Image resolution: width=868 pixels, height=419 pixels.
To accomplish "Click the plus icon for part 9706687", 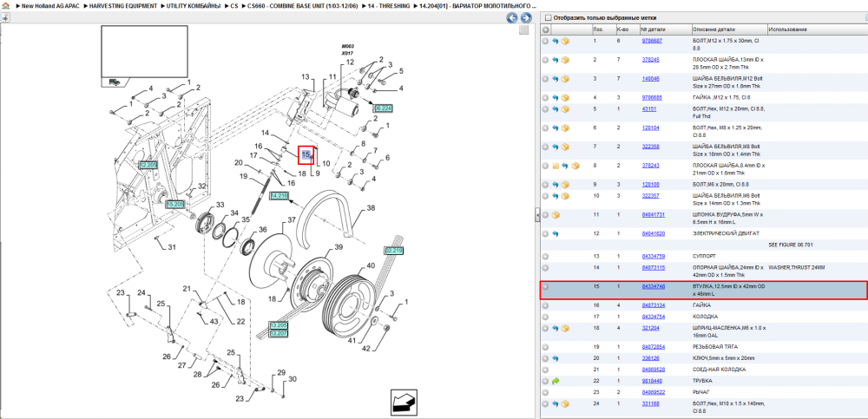I will click(545, 42).
